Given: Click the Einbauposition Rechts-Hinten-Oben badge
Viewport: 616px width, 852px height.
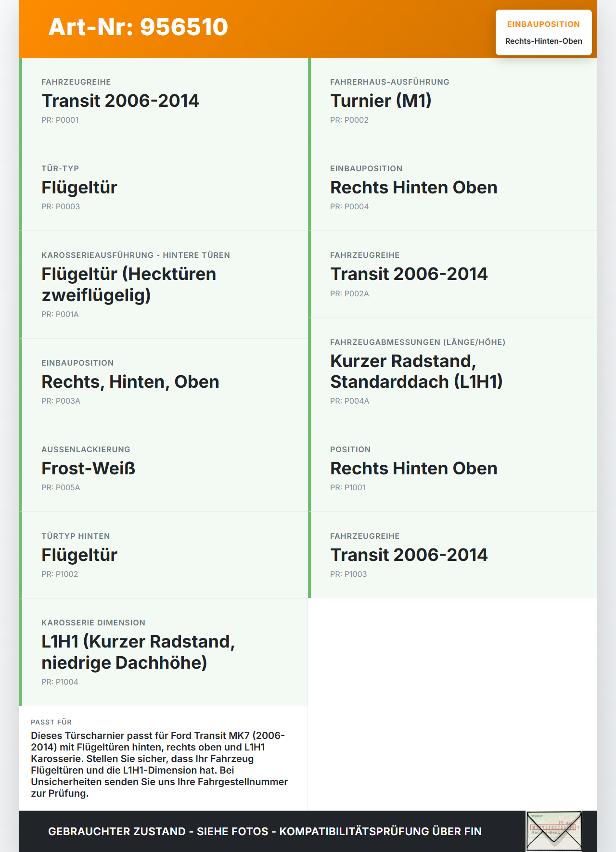Looking at the screenshot, I should click(x=543, y=33).
